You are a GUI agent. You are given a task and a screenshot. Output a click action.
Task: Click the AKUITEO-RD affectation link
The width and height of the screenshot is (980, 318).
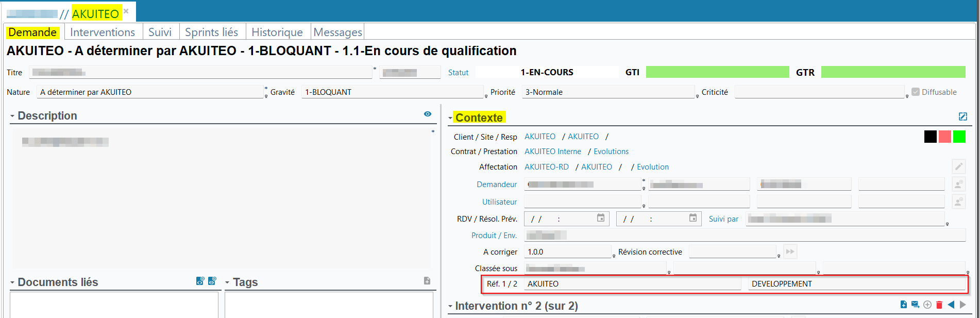(546, 167)
